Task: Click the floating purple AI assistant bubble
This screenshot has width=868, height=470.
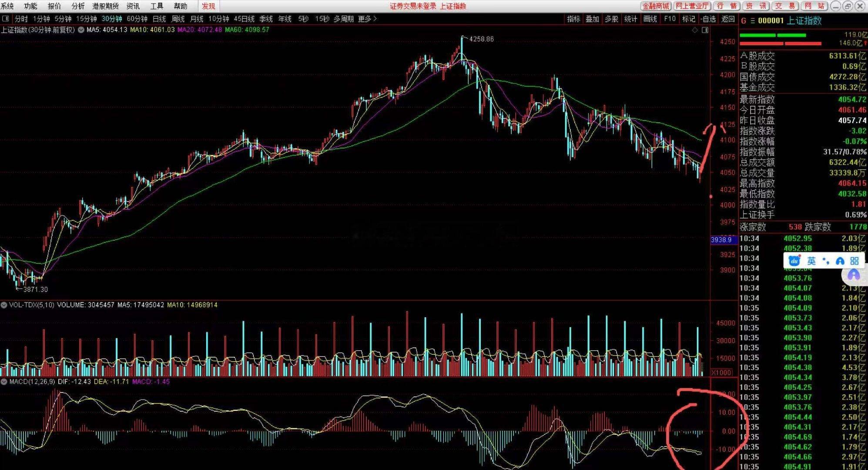Action: [x=854, y=275]
